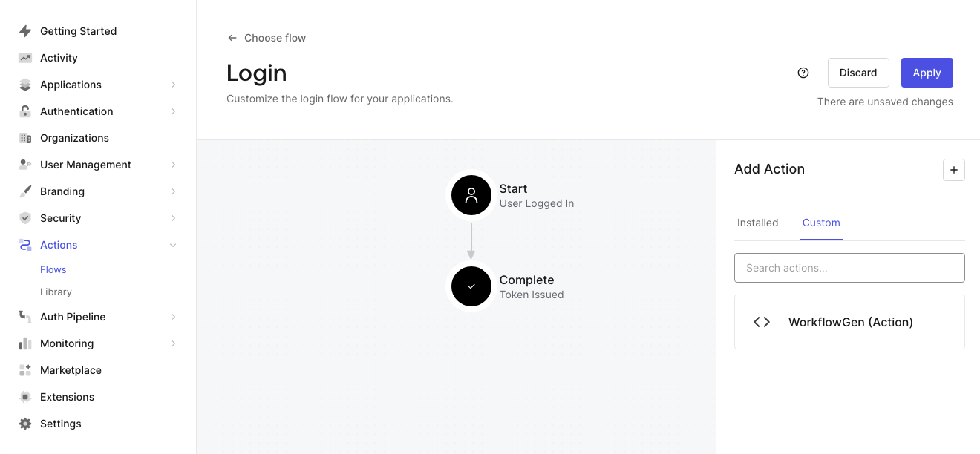Click the WorkflowGen code brackets icon
Screen dimensions: 980x454
pyautogui.click(x=762, y=322)
